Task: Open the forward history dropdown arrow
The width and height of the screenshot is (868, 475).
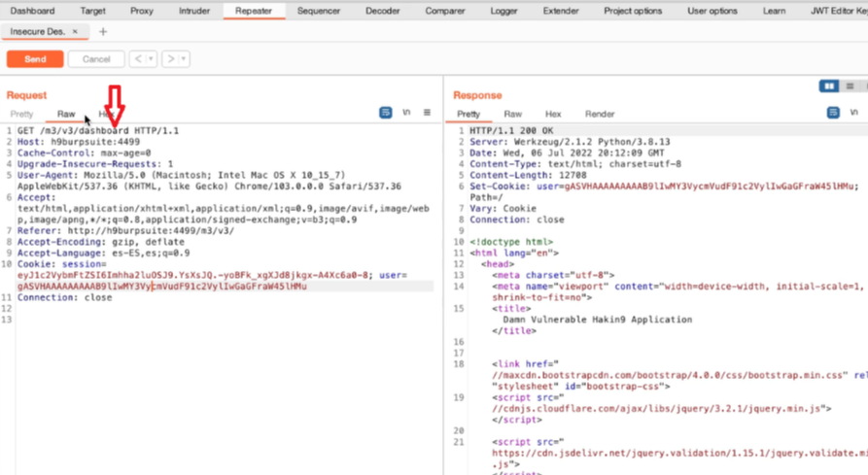Action: [184, 58]
